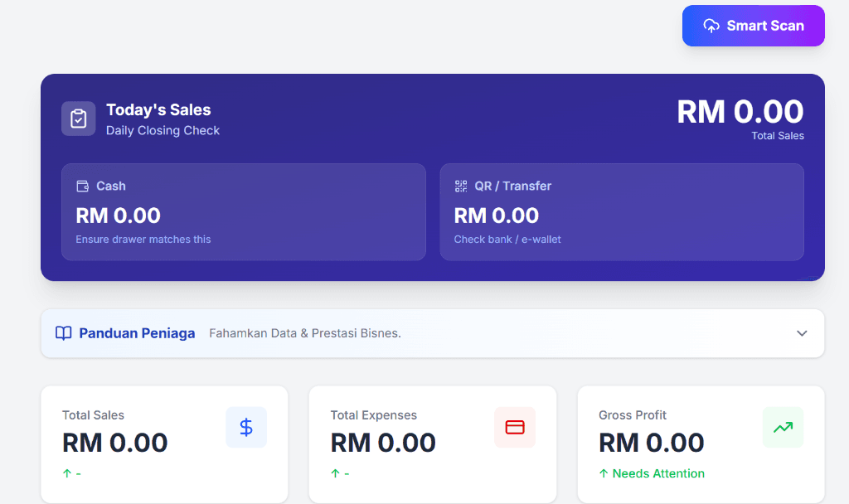Image resolution: width=849 pixels, height=504 pixels.
Task: Select the Cash payment summary card
Action: (x=243, y=211)
